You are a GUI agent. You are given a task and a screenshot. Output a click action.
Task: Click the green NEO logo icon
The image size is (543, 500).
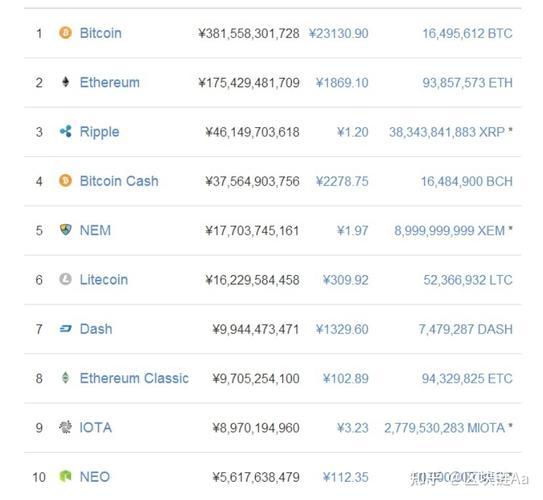pos(65,476)
